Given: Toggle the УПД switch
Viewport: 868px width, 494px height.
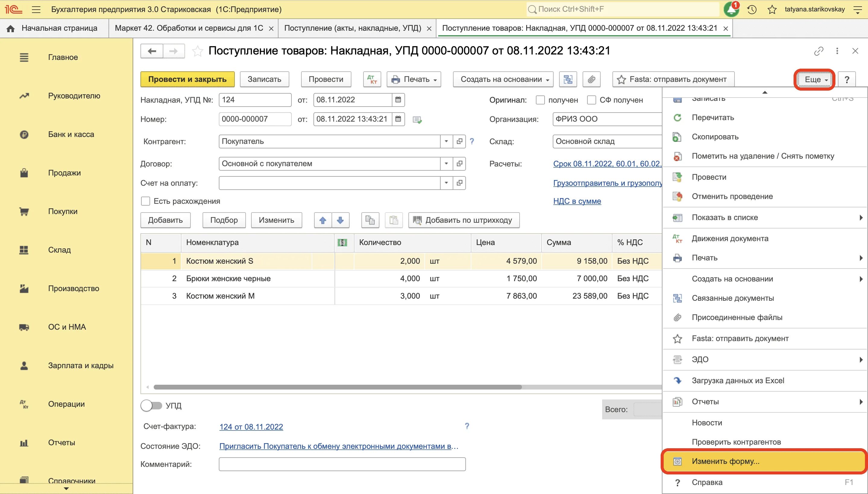Looking at the screenshot, I should [x=152, y=406].
